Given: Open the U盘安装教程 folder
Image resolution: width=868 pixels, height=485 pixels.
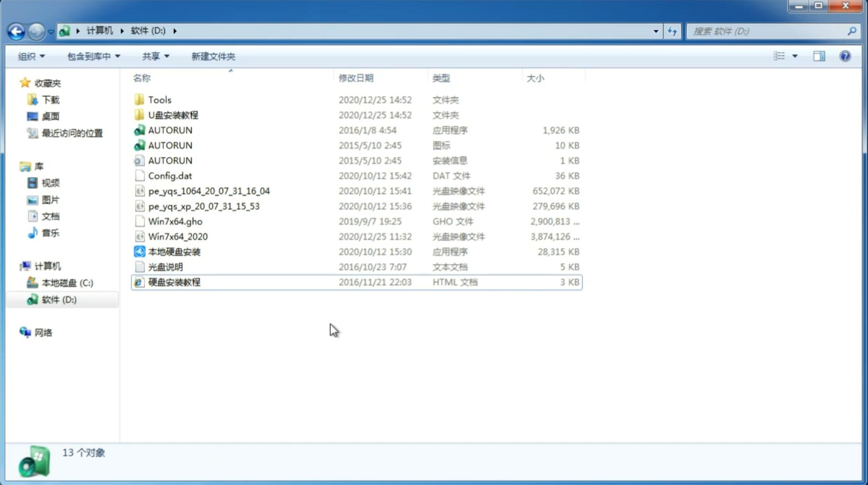Looking at the screenshot, I should (x=173, y=115).
